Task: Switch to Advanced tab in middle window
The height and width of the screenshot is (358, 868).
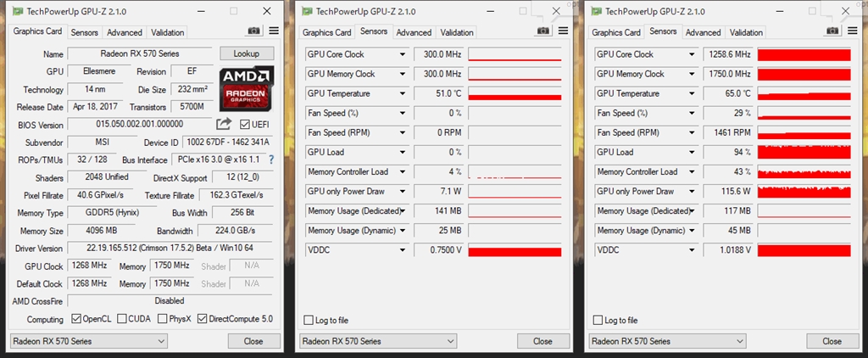Action: 414,32
